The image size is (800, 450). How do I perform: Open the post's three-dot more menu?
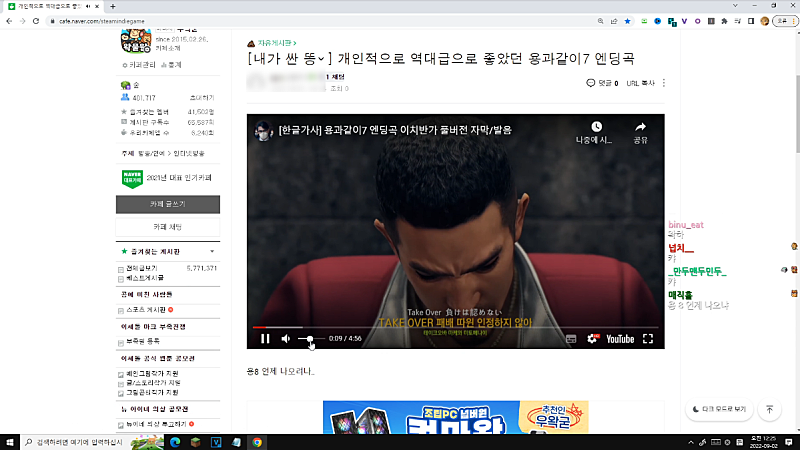[664, 83]
